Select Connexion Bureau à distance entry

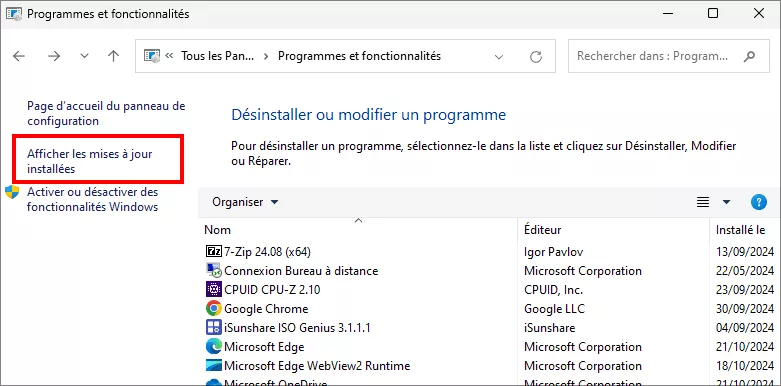301,271
